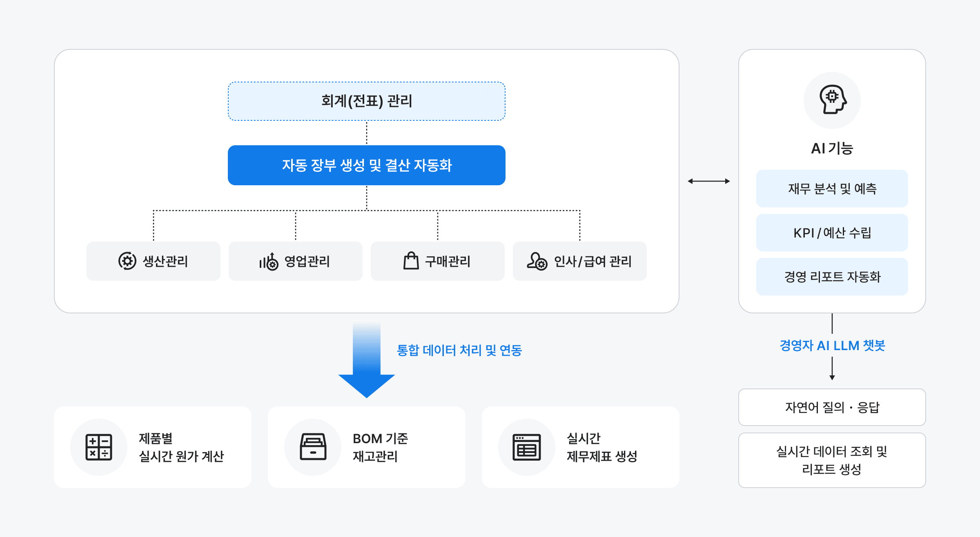Image resolution: width=980 pixels, height=537 pixels.
Task: Open the 재무 분석 및 예측 item
Action: point(832,189)
